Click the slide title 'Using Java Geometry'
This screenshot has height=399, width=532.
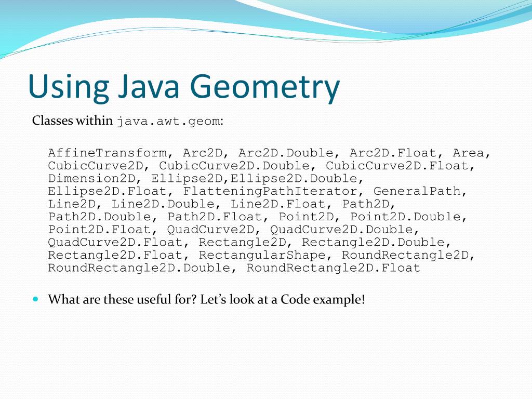(184, 87)
